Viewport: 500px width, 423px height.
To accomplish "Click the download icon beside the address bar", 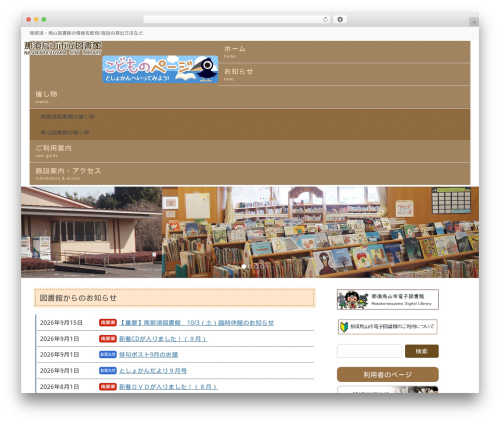I will click(x=340, y=19).
